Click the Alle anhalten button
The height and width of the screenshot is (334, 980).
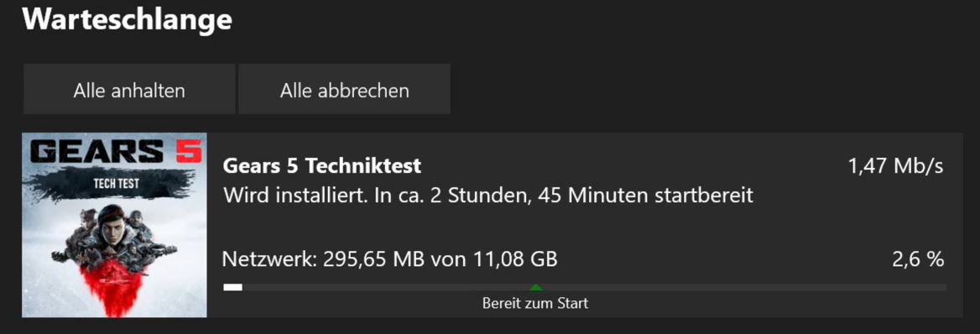(129, 90)
